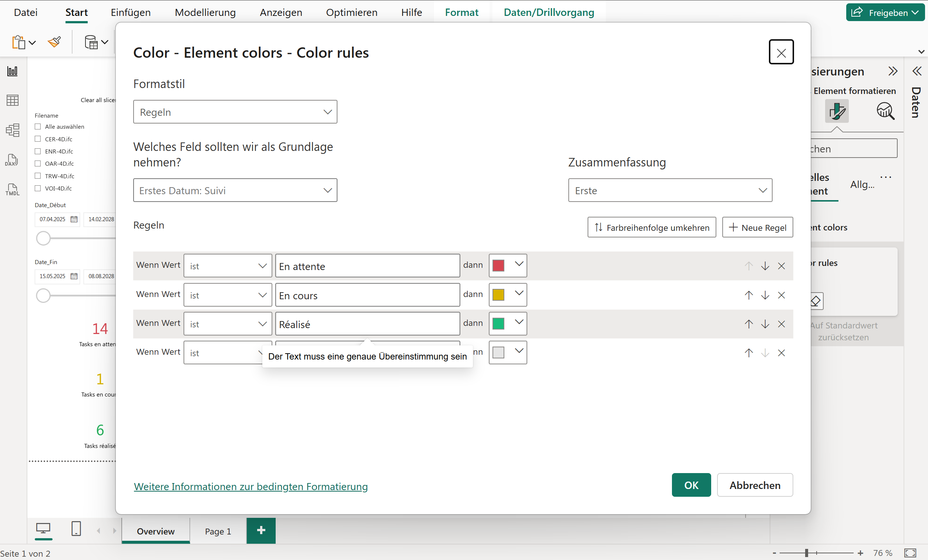Screen dimensions: 928x560
Task: Open the Report view icon in left sidebar
Action: coord(13,71)
